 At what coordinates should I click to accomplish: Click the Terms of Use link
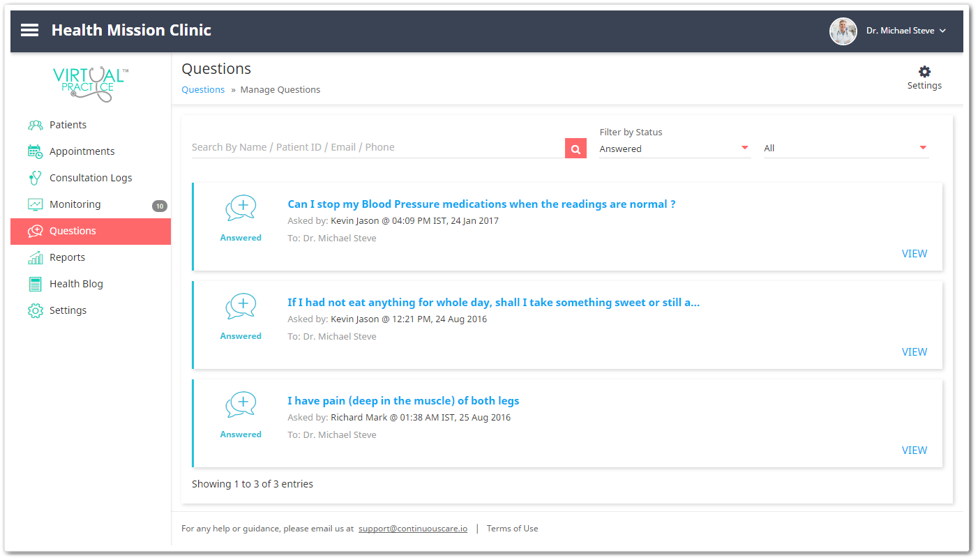pos(512,528)
